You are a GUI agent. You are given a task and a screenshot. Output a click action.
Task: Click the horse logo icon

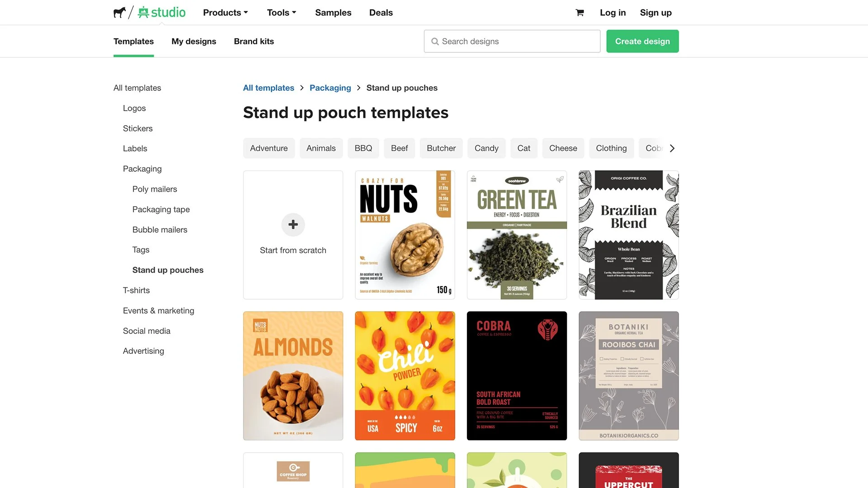119,12
